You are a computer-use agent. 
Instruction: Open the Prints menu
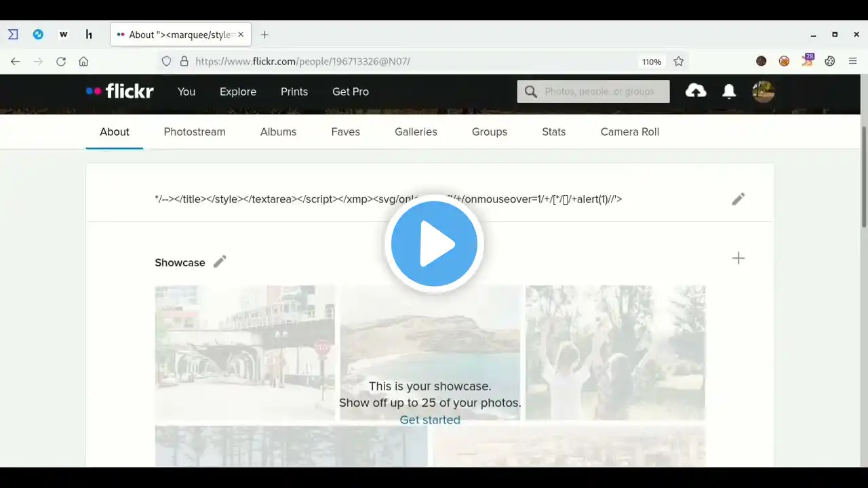click(294, 91)
